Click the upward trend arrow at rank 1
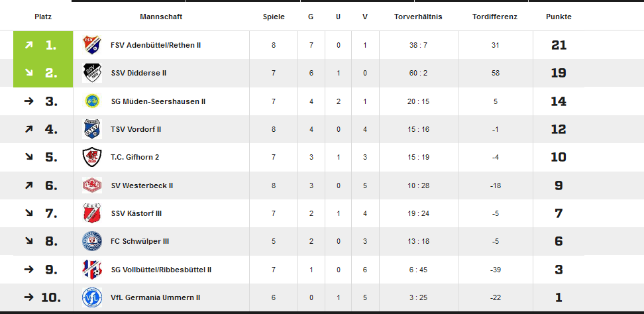Image resolution: width=644 pixels, height=314 pixels. coord(28,45)
